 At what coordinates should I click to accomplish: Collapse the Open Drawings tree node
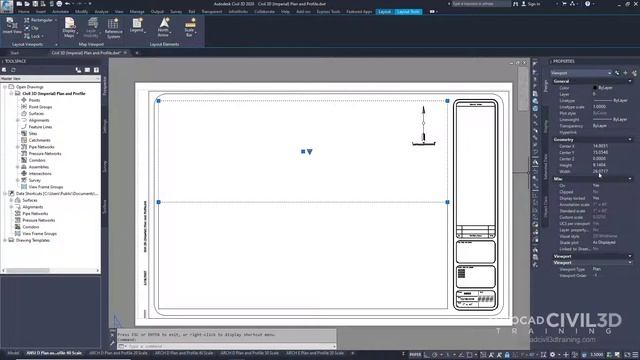click(5, 87)
